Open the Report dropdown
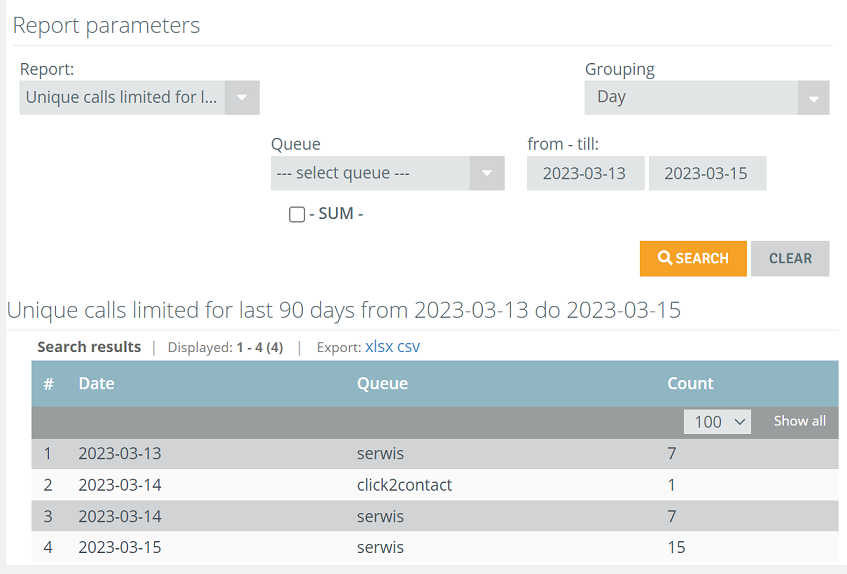 click(139, 98)
